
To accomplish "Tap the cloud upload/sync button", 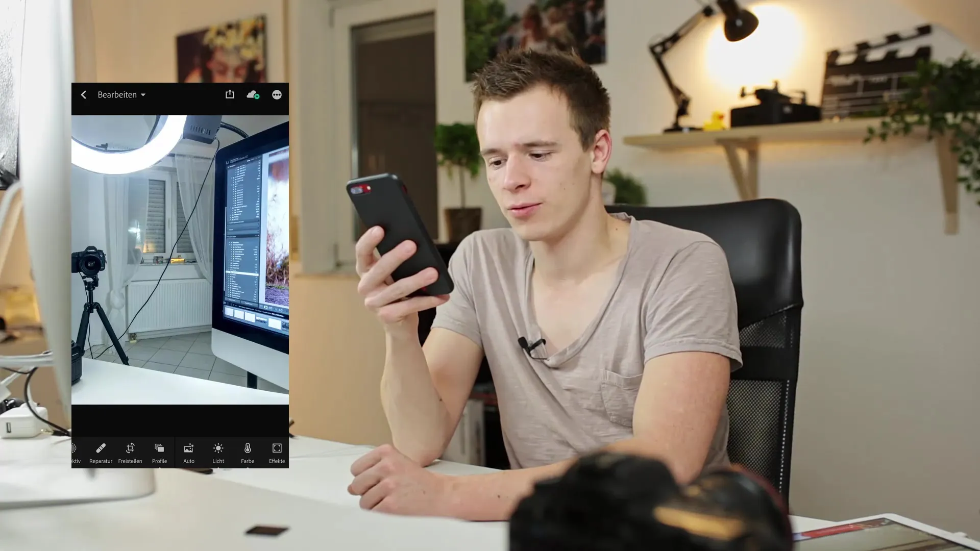I will click(x=254, y=94).
